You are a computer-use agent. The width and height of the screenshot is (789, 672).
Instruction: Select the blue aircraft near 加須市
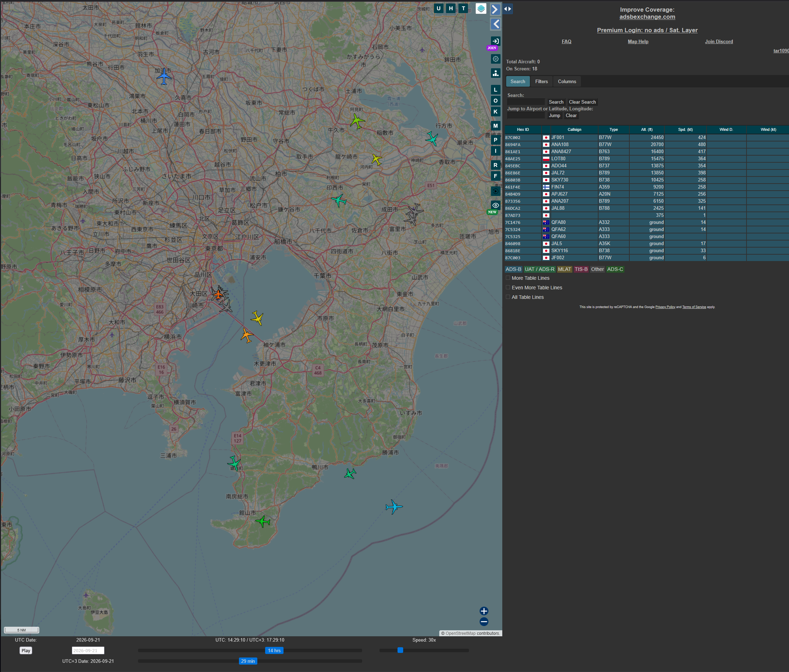click(164, 76)
